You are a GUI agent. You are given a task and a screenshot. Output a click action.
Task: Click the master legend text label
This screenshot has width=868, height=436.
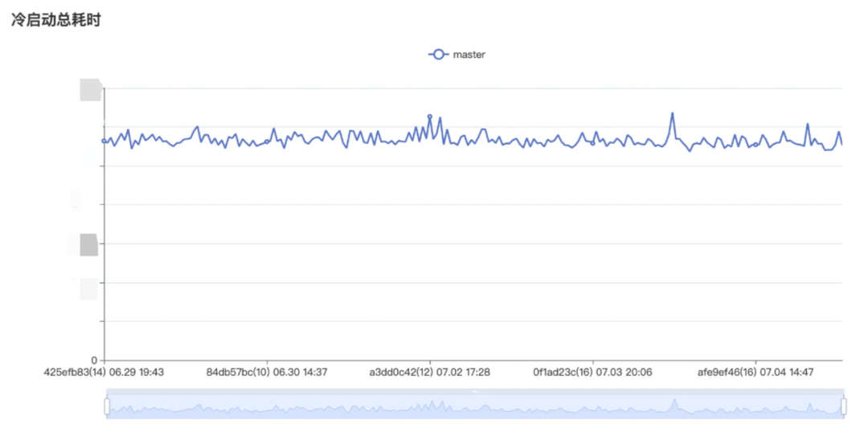pyautogui.click(x=469, y=54)
